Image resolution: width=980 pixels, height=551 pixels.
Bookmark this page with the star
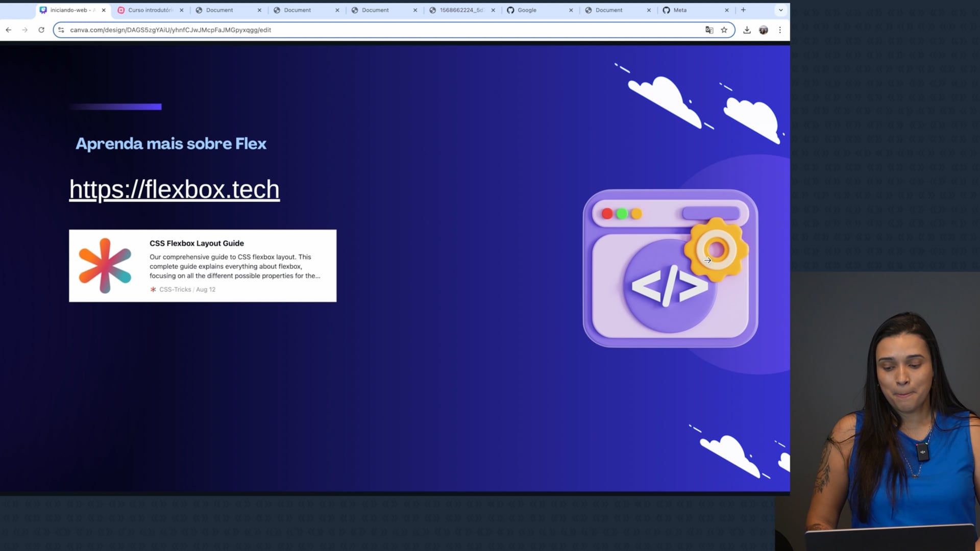click(724, 30)
